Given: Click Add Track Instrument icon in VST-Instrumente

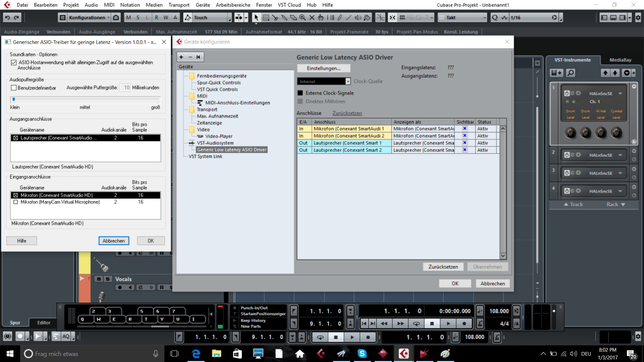Looking at the screenshot, I should click(556, 73).
